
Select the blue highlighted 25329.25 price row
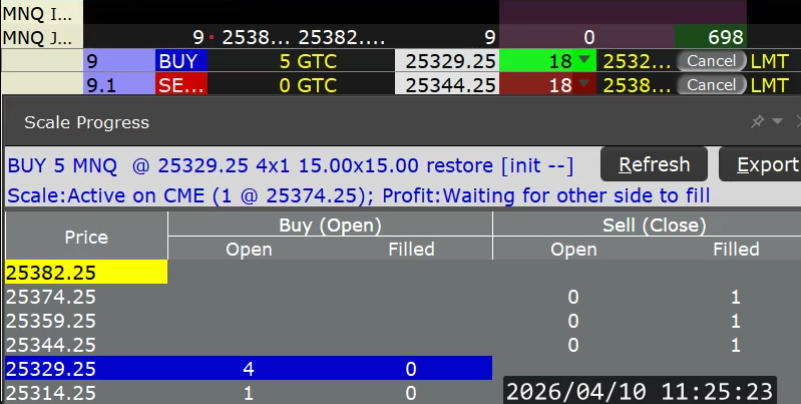coord(86,369)
